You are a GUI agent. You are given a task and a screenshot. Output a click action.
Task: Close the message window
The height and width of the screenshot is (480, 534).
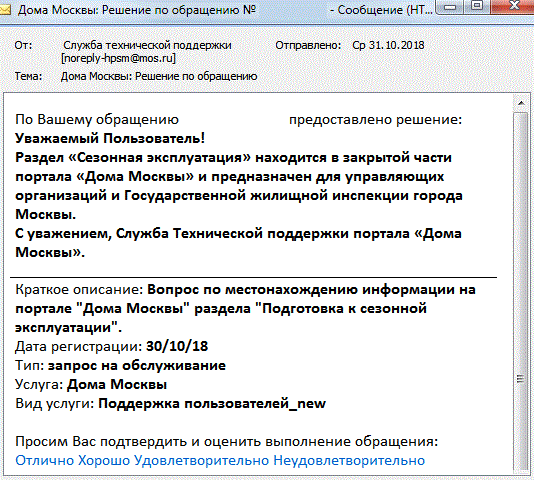pos(513,6)
